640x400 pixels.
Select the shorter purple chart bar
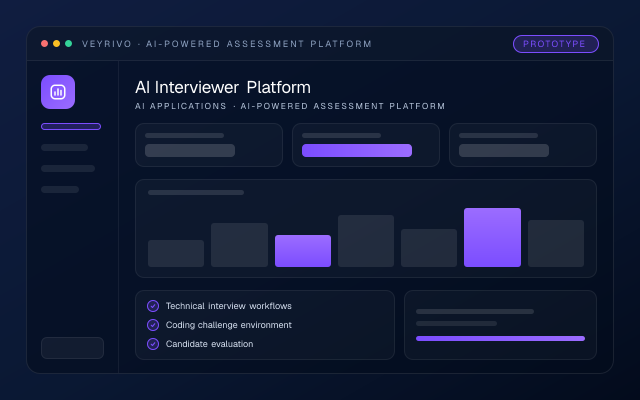tap(303, 251)
